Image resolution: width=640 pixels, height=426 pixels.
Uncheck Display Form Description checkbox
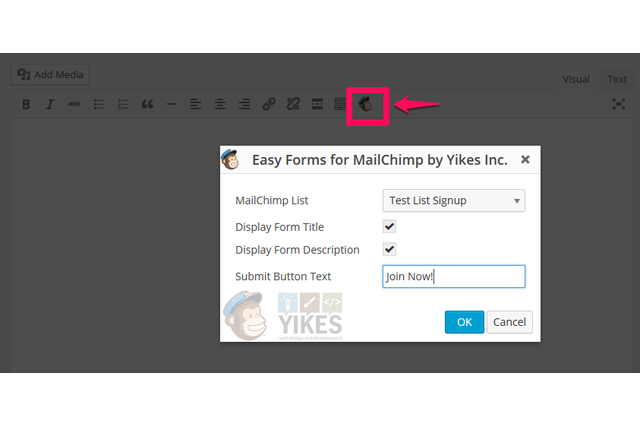coord(389,249)
